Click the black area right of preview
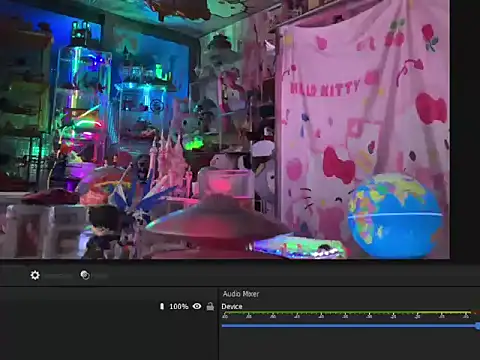Viewport: 480px width, 360px height. 465,130
